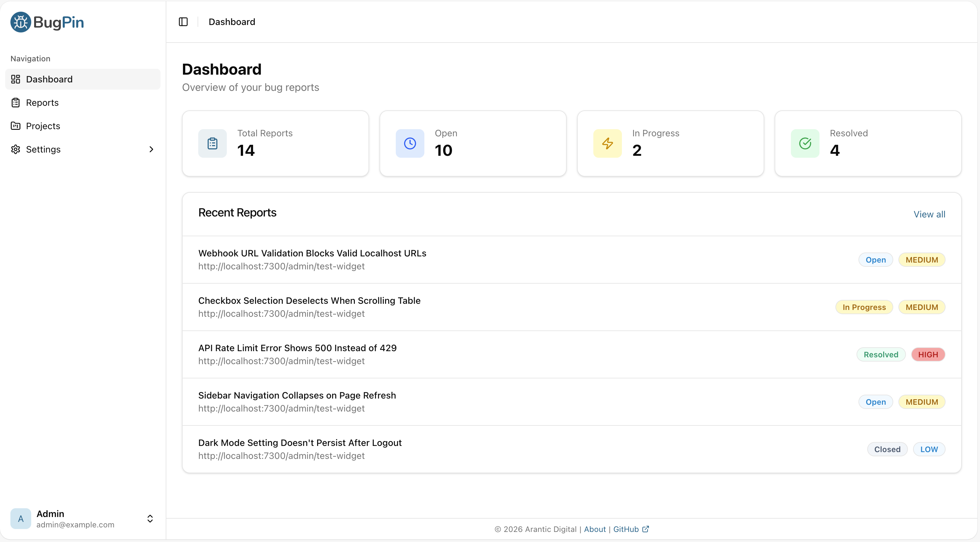Screen dimensions: 980x542
Task: Open Settings via the gear icon
Action: pos(15,149)
